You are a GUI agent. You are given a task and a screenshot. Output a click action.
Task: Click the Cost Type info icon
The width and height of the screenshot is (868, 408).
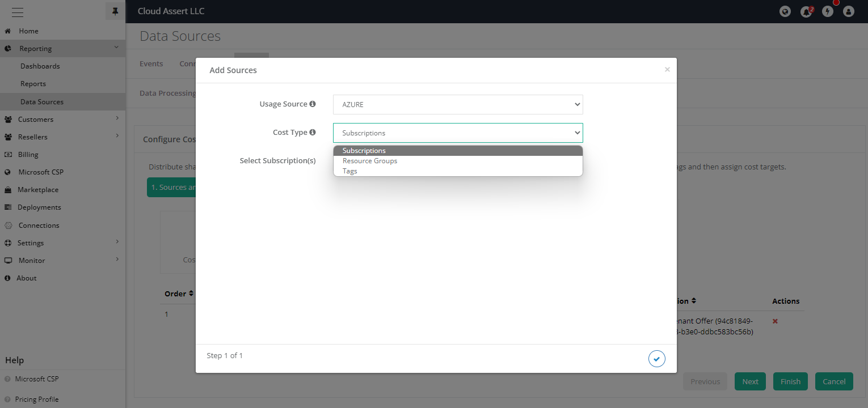pos(313,133)
